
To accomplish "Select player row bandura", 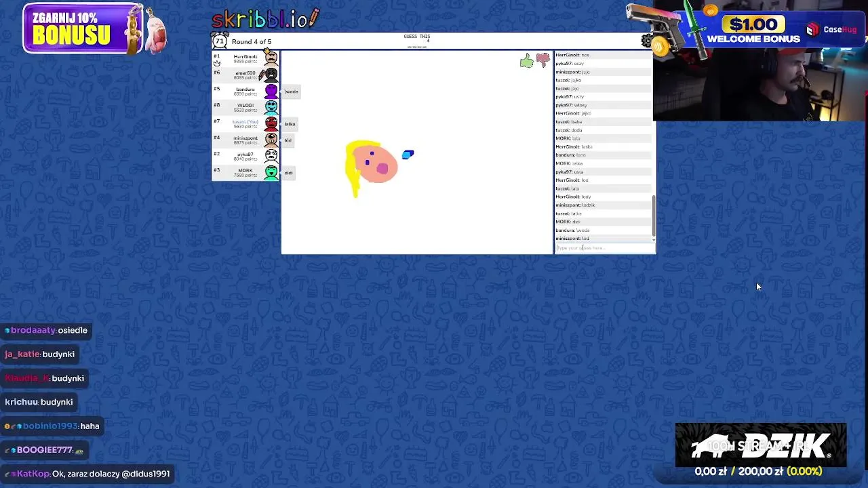I will pos(245,90).
